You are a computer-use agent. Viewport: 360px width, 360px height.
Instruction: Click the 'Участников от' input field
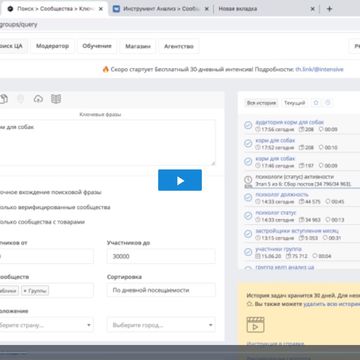click(47, 256)
